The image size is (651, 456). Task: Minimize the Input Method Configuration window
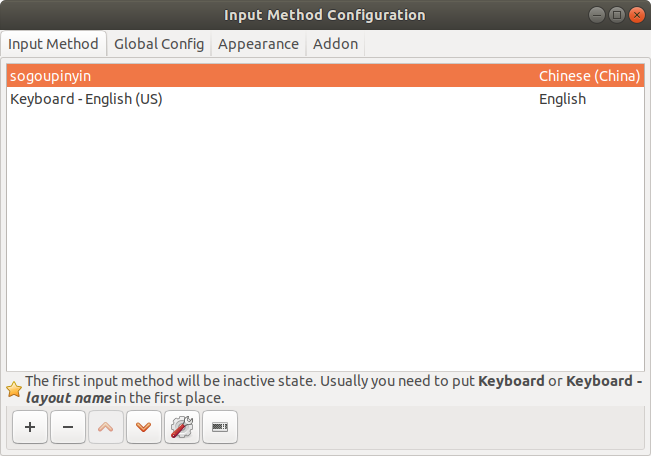(x=597, y=14)
